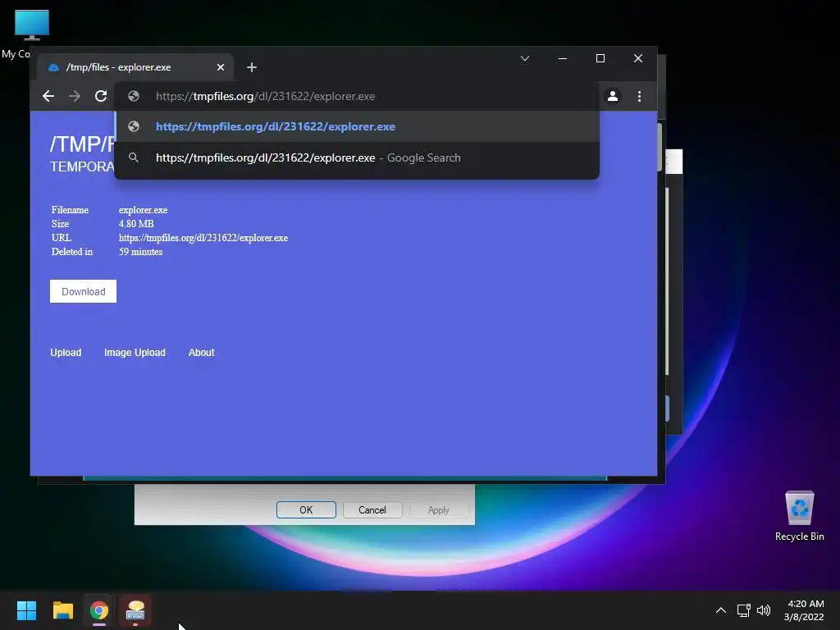Click the Download button
The image size is (840, 630).
click(x=83, y=291)
